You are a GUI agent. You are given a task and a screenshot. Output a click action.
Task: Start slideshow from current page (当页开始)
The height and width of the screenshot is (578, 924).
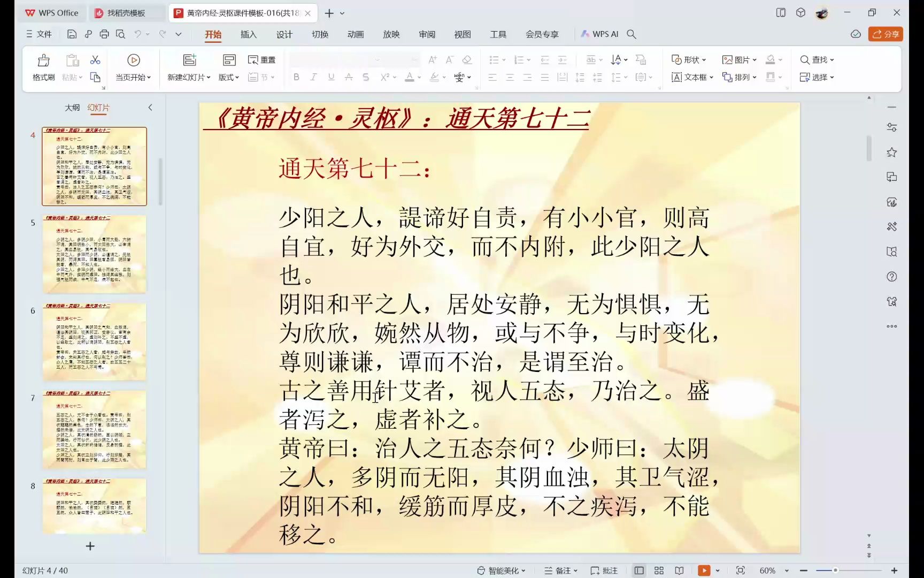coord(133,67)
